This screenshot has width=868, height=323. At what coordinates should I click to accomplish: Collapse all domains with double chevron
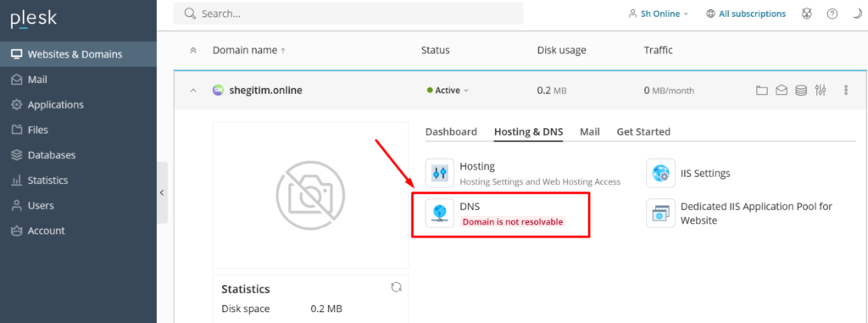[x=193, y=50]
